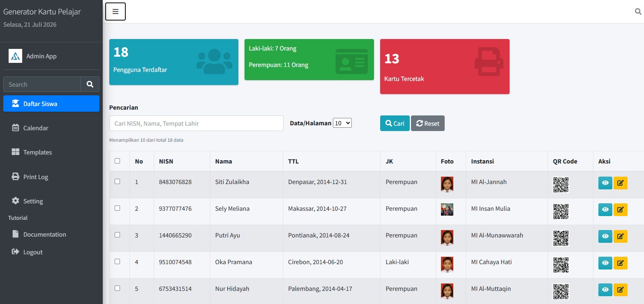The width and height of the screenshot is (644, 304).
Task: Tick the select-all checkbox in the table header
Action: [117, 161]
